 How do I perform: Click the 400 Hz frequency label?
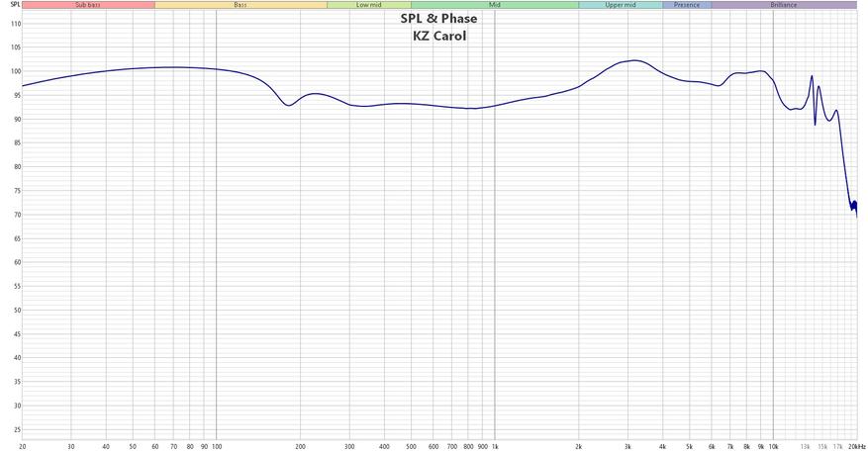tap(384, 446)
